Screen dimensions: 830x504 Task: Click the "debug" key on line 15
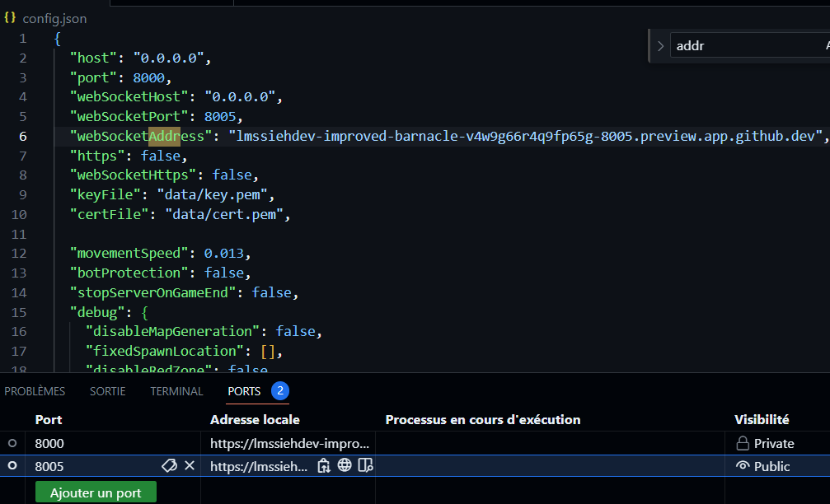(x=97, y=313)
